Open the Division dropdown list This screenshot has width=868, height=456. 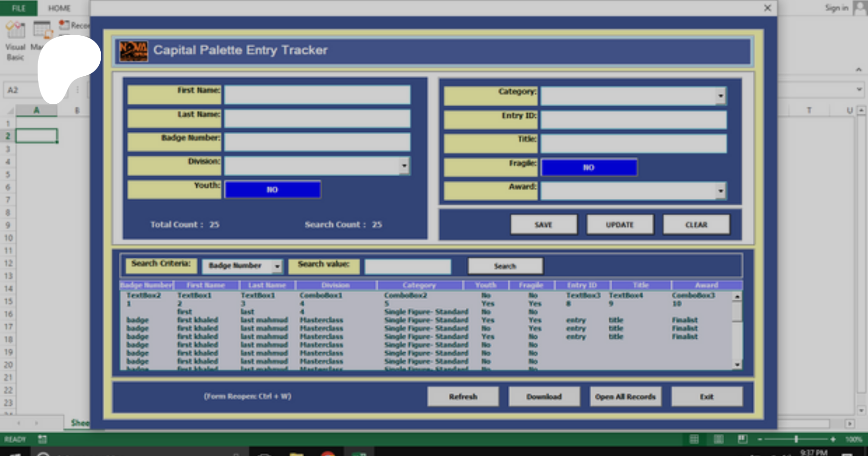404,166
